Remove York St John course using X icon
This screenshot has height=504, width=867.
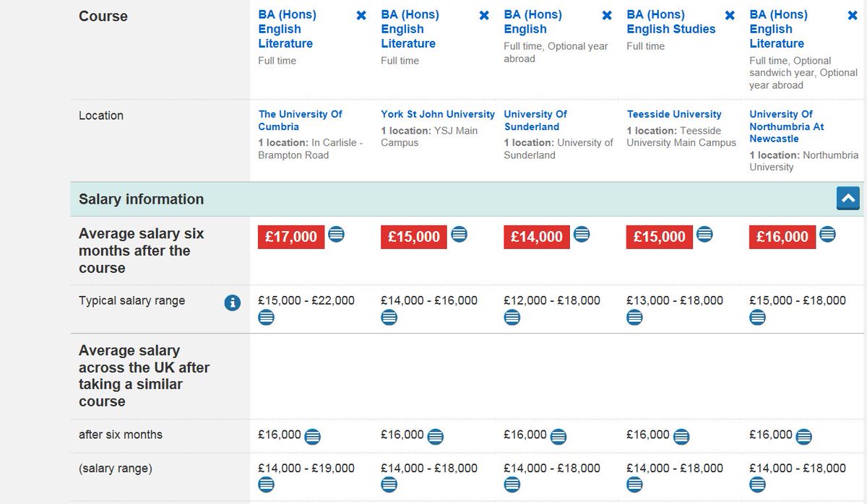pyautogui.click(x=484, y=15)
